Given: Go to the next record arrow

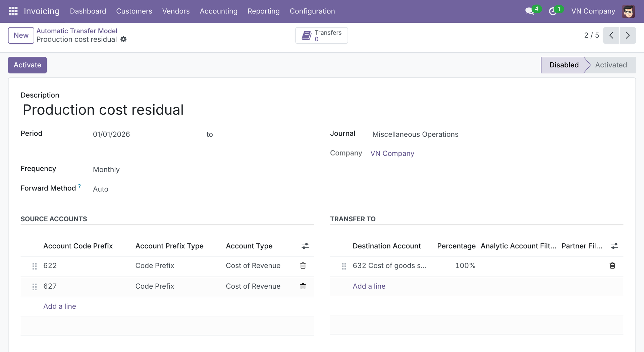Looking at the screenshot, I should tap(628, 35).
